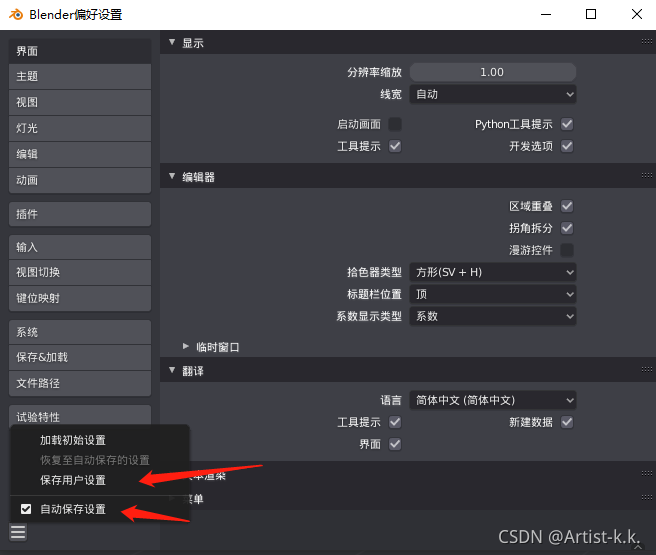Viewport: 656px width, 555px height.
Task: Click the Blender logo in title bar
Action: click(x=16, y=15)
